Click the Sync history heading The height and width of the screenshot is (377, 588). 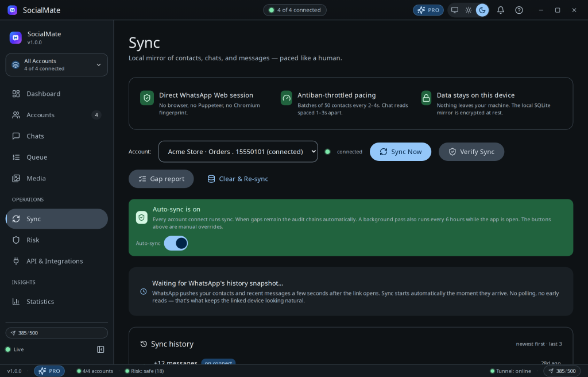click(172, 344)
